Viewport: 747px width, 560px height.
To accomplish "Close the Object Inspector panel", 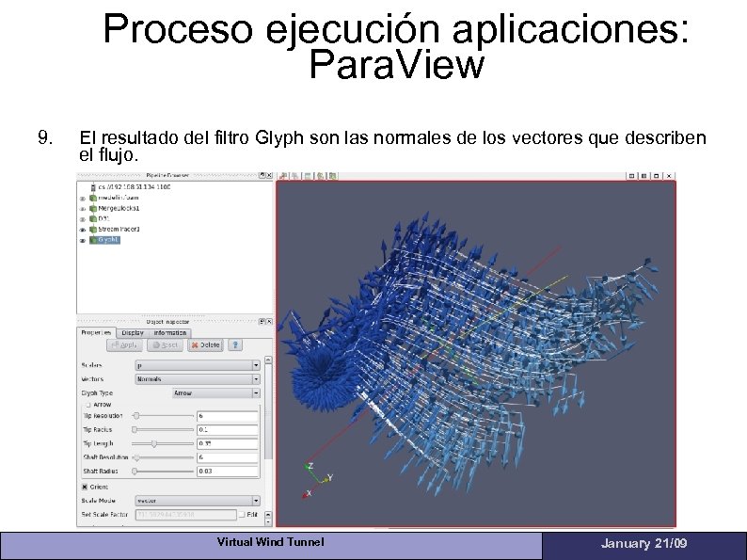I will click(x=269, y=322).
